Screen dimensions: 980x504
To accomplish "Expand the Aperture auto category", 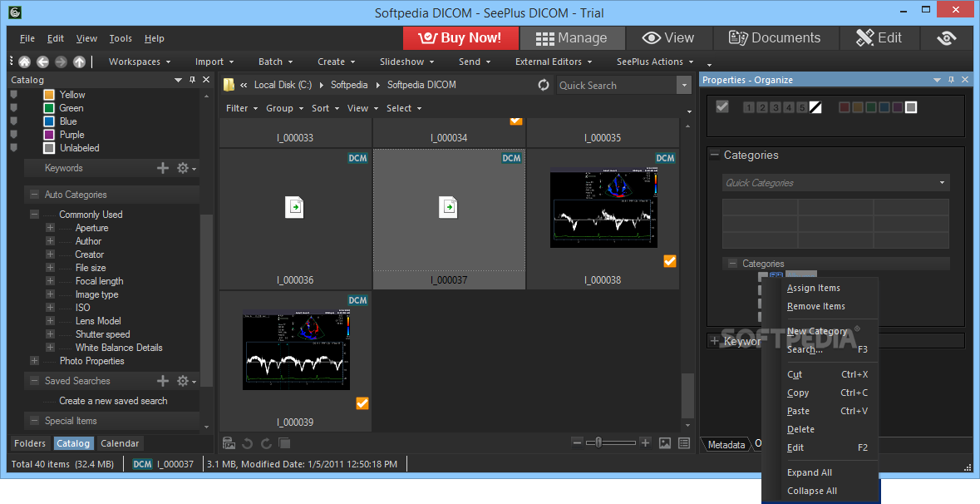I will pyautogui.click(x=50, y=228).
